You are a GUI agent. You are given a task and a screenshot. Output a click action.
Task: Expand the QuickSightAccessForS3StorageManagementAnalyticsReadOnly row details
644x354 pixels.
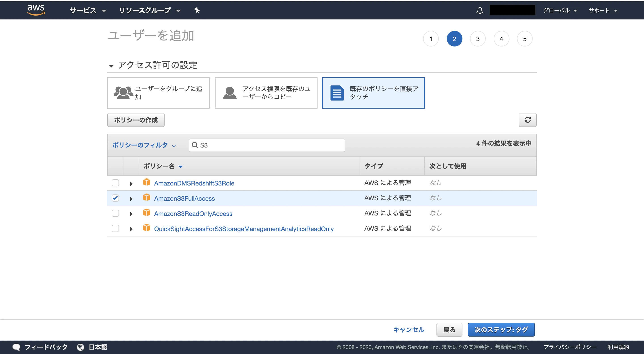[x=131, y=229]
